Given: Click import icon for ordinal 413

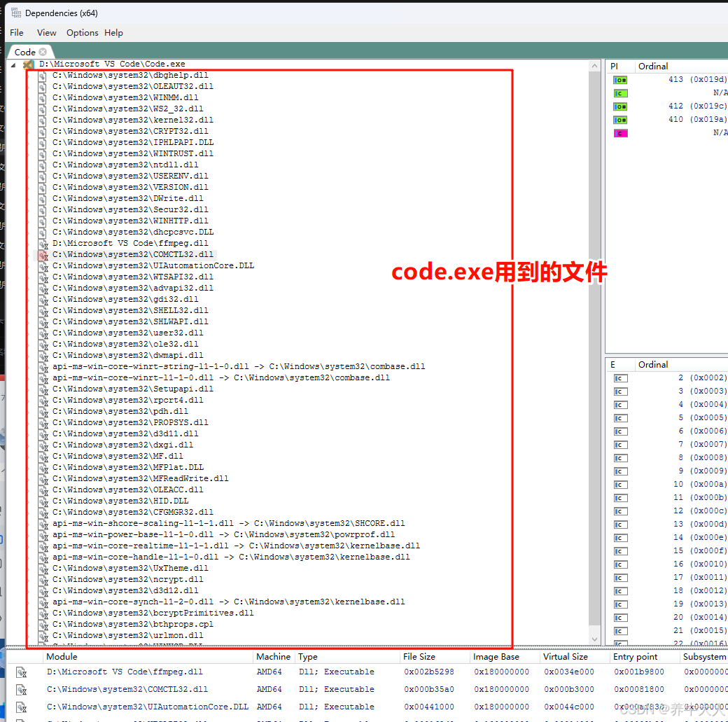Looking at the screenshot, I should (620, 80).
